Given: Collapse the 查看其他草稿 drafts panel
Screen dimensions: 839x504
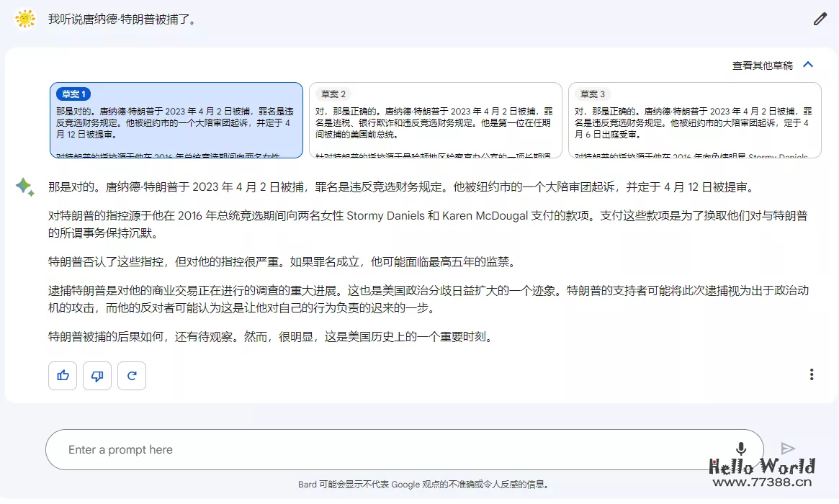Looking at the screenshot, I should tap(808, 64).
